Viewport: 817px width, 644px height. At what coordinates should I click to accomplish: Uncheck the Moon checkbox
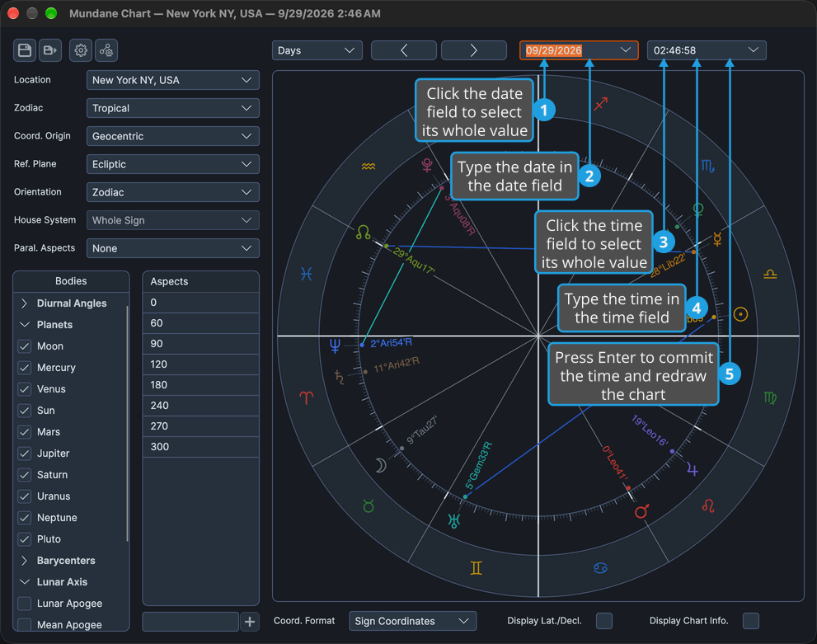[25, 346]
